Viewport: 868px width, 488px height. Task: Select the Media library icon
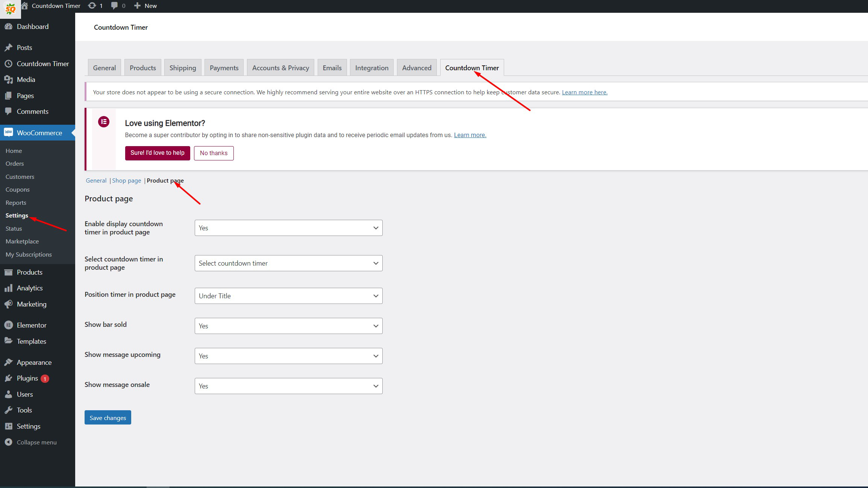coord(8,79)
